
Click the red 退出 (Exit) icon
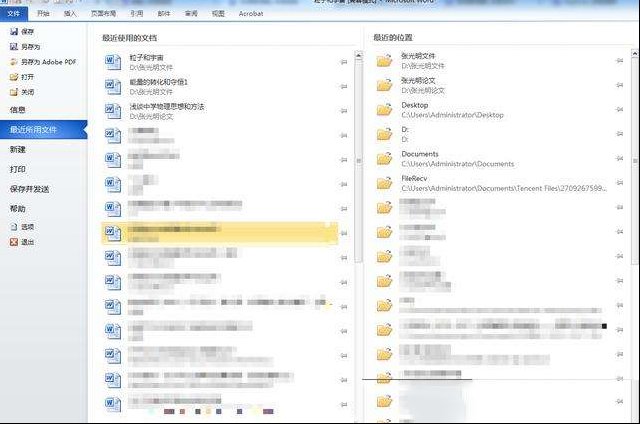14,242
